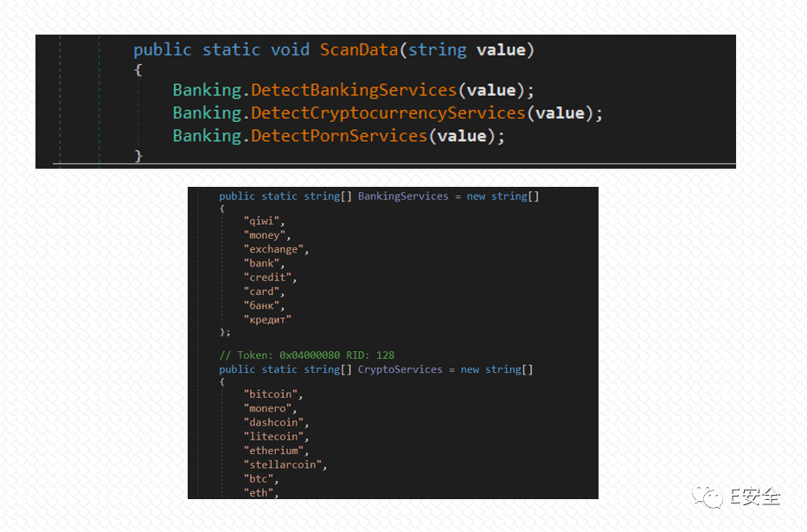Click DetectPornServices method call
The height and width of the screenshot is (532, 807).
[x=339, y=136]
